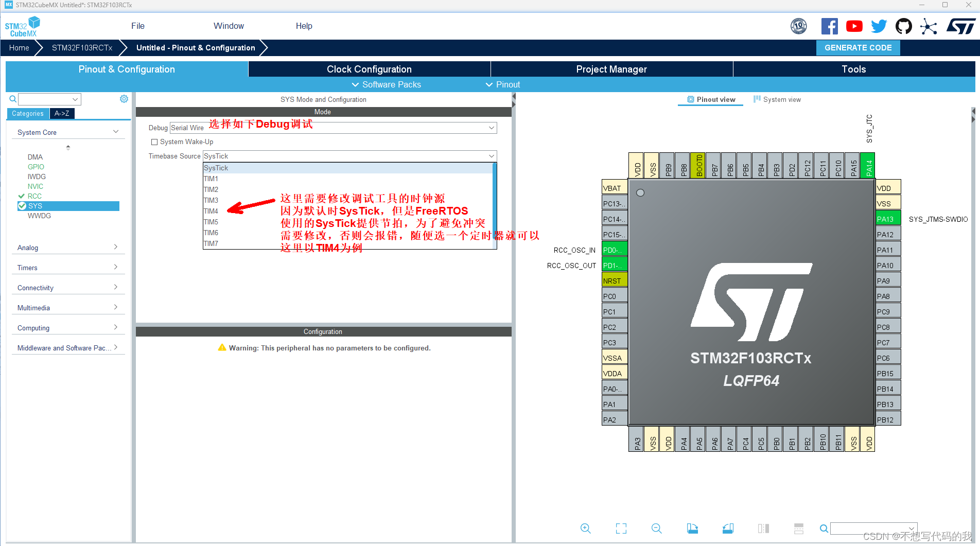
Task: Select TIM1 in timebase source list
Action: [348, 179]
